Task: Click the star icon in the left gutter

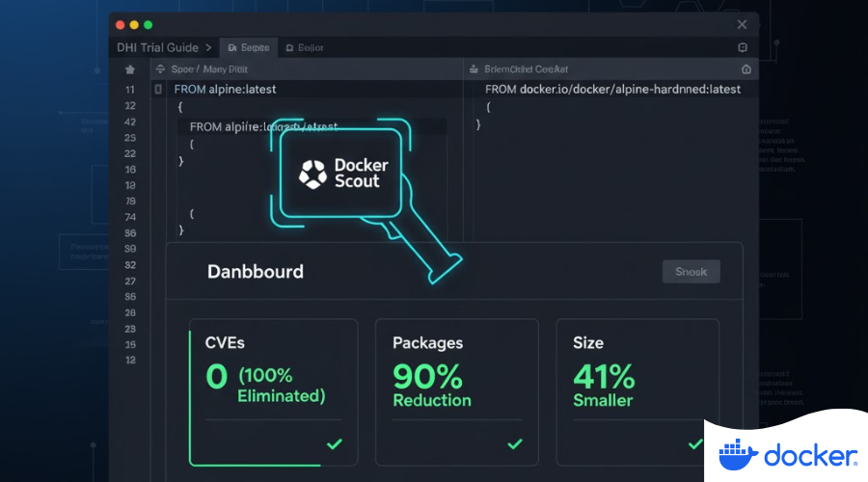Action: [130, 69]
